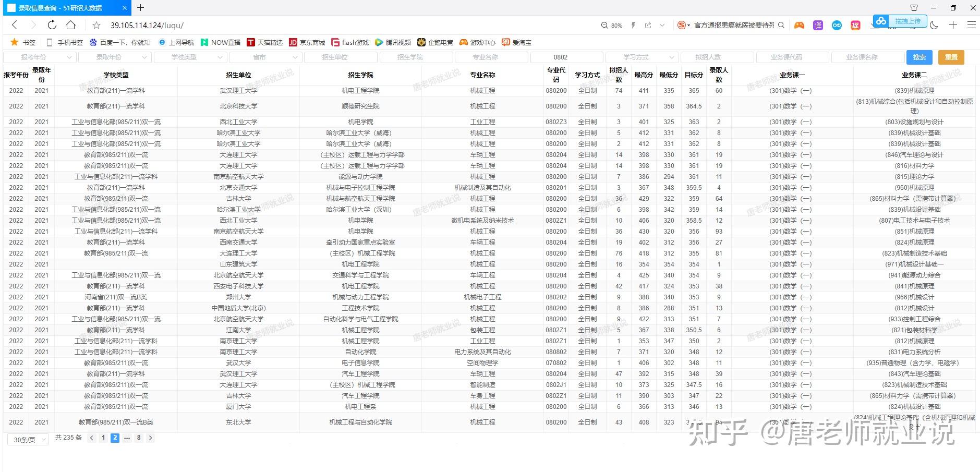Click the 业务课名称 filter field

click(x=868, y=57)
